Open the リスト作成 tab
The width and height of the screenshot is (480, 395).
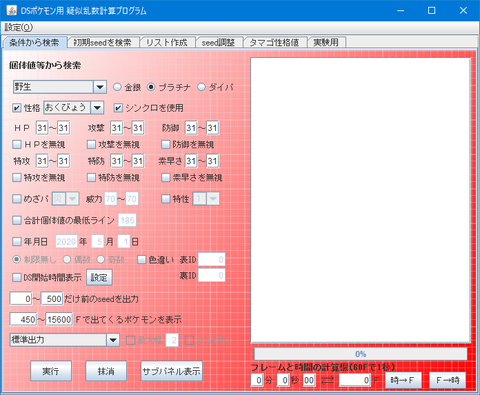pyautogui.click(x=167, y=43)
